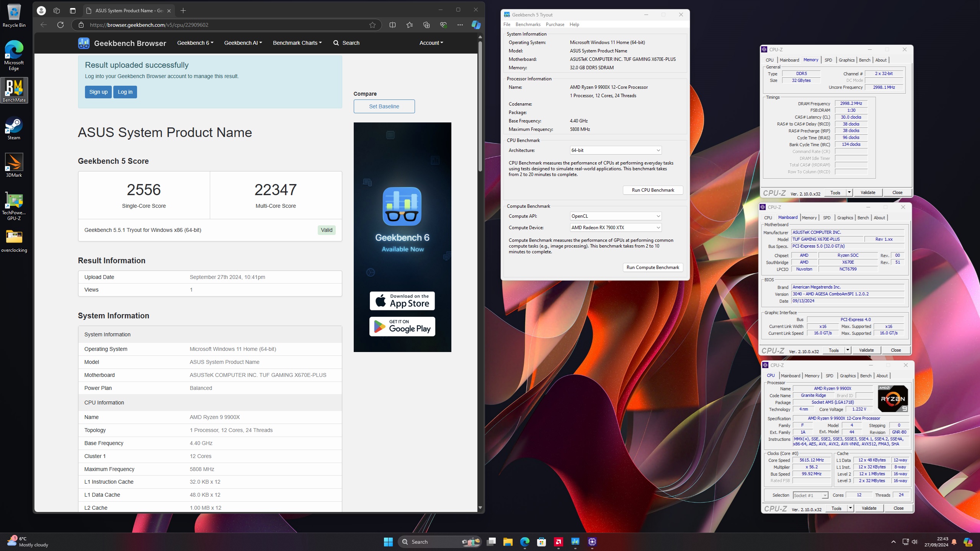Open Edge settings and more menu
This screenshot has width=980, height=551.
coord(460,25)
